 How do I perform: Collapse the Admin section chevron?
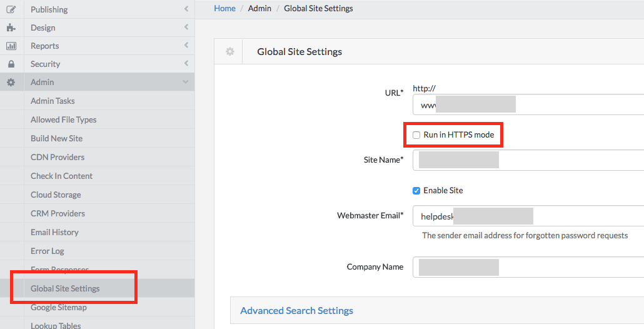185,82
